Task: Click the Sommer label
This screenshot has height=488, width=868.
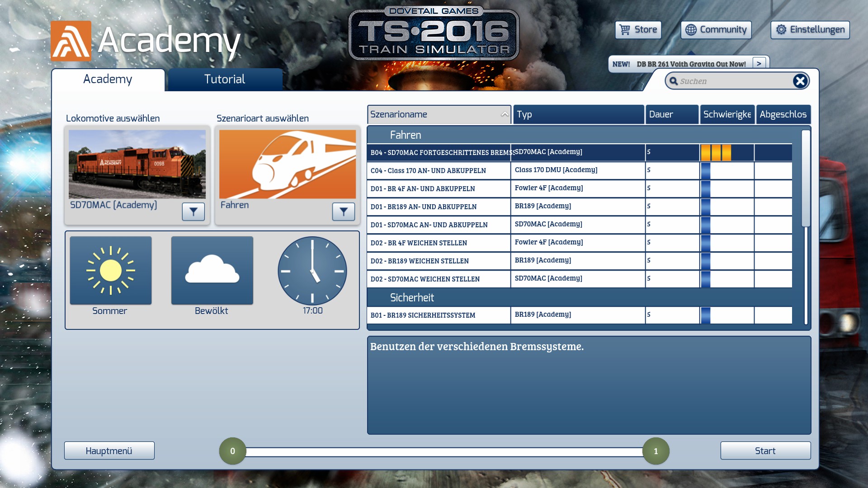Action: tap(110, 311)
